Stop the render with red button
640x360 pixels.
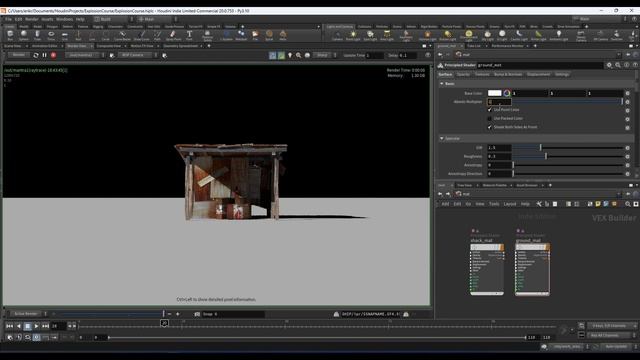(x=53, y=55)
